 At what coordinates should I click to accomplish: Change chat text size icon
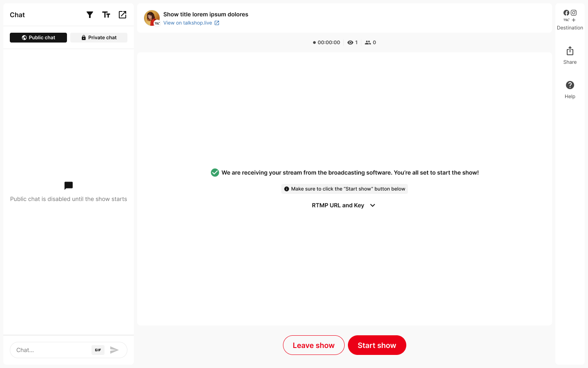coord(106,15)
